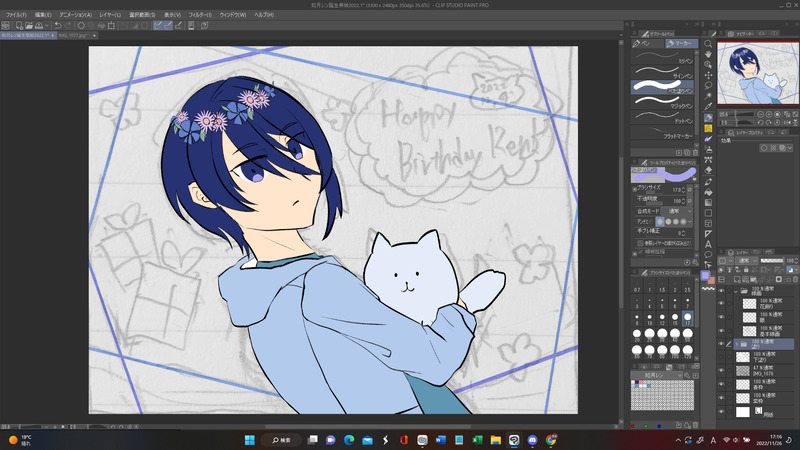Click the Redo arrow in the command bar
Screen dimensions: 800x450
[x=68, y=25]
